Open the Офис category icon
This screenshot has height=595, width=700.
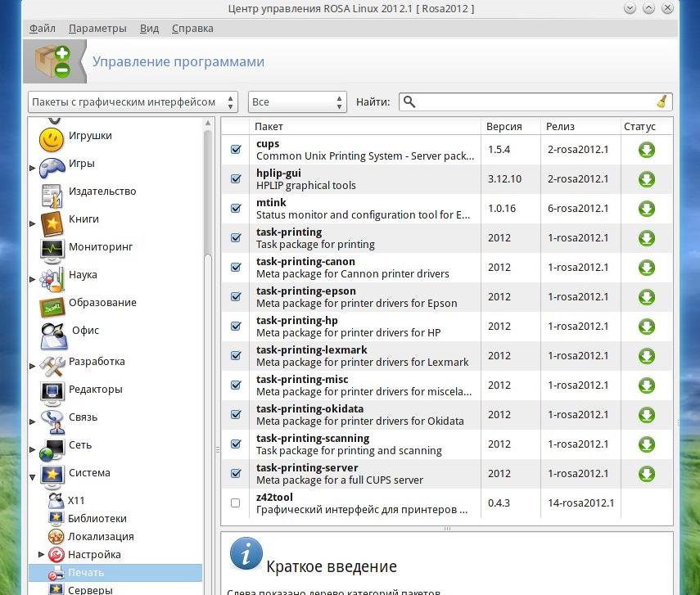click(52, 332)
